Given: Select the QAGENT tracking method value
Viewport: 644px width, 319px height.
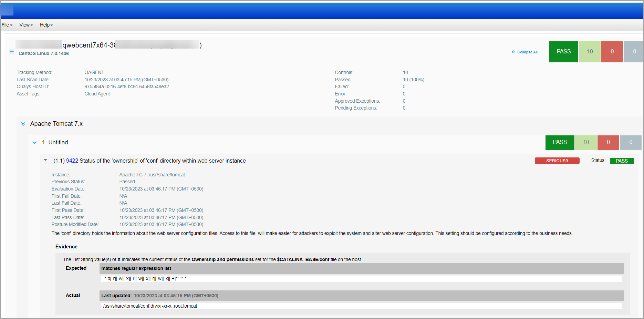Looking at the screenshot, I should pos(94,72).
